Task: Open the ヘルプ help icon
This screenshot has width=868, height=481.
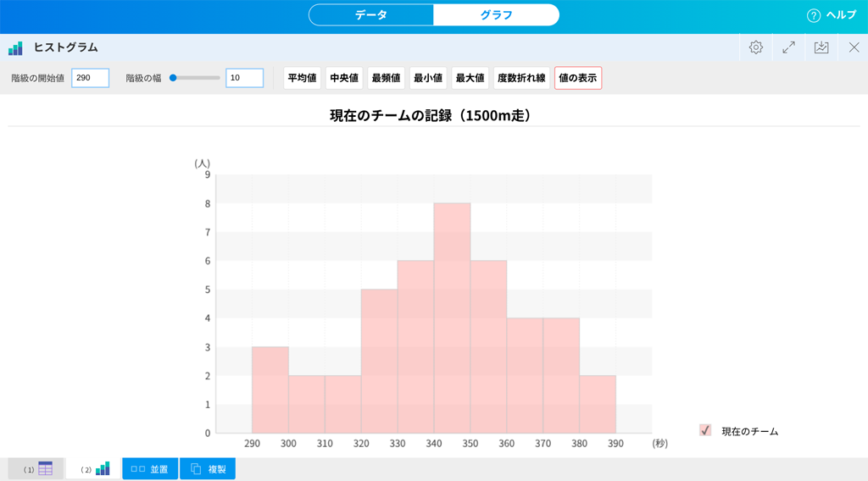Action: click(x=813, y=15)
